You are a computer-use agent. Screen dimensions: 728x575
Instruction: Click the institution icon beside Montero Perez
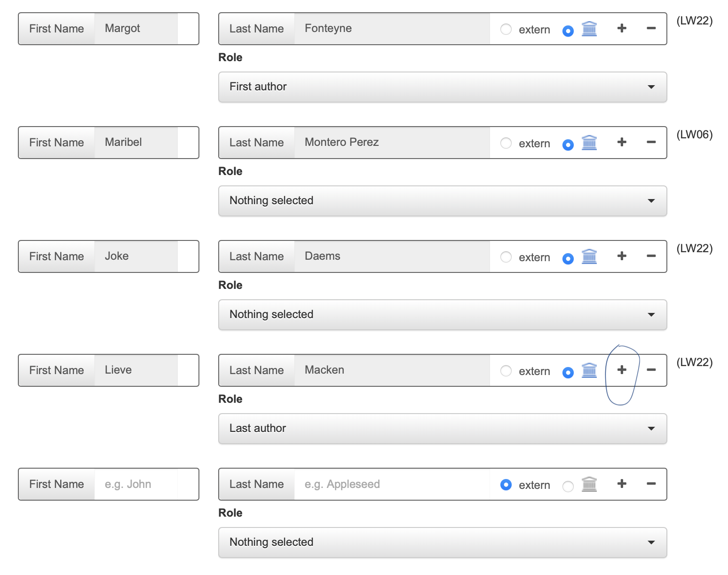click(589, 142)
